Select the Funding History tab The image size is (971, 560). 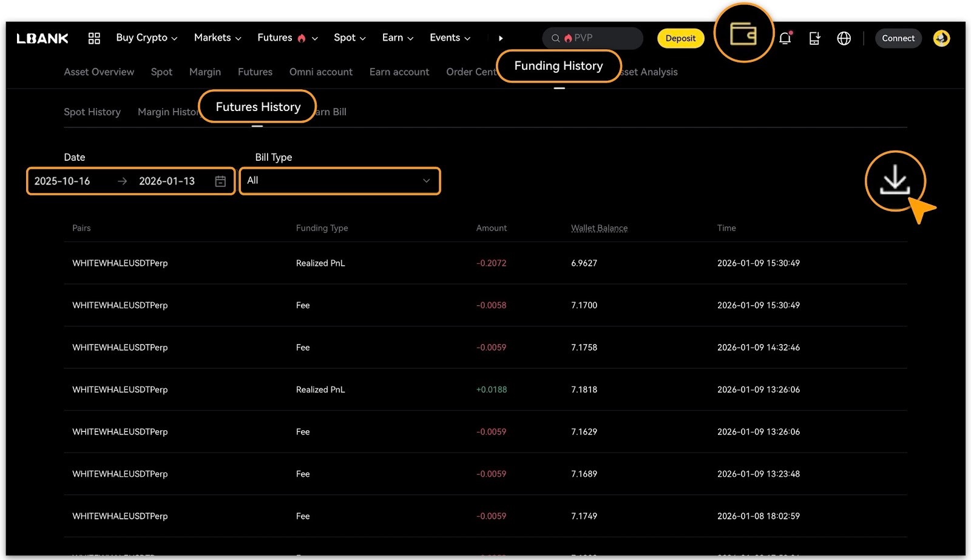click(558, 66)
